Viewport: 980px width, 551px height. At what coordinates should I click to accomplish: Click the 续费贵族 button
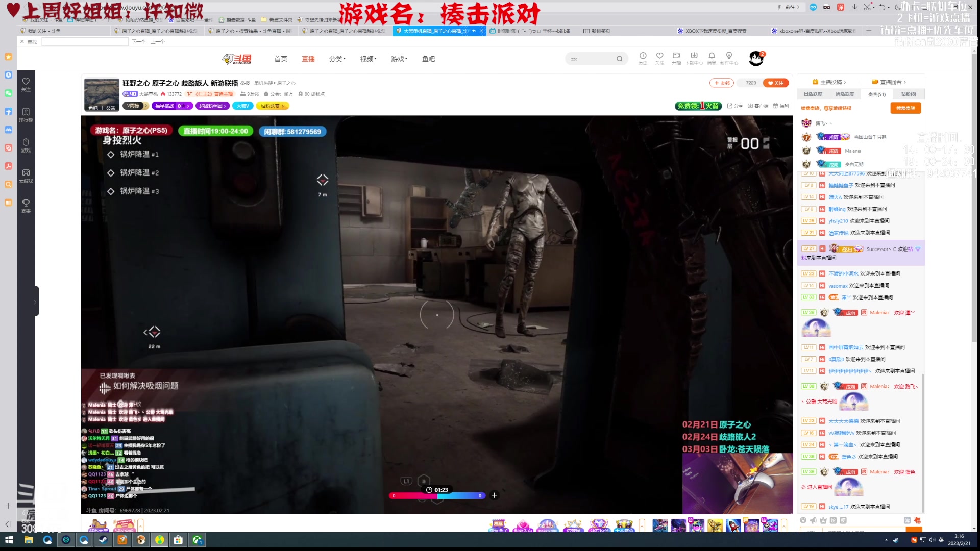[x=905, y=108]
